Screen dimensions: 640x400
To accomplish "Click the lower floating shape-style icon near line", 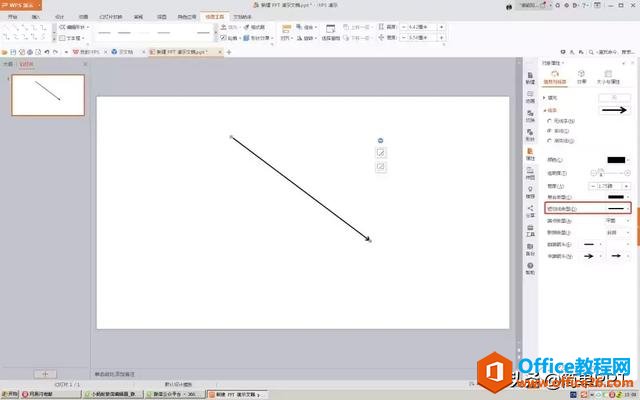I will 380,167.
